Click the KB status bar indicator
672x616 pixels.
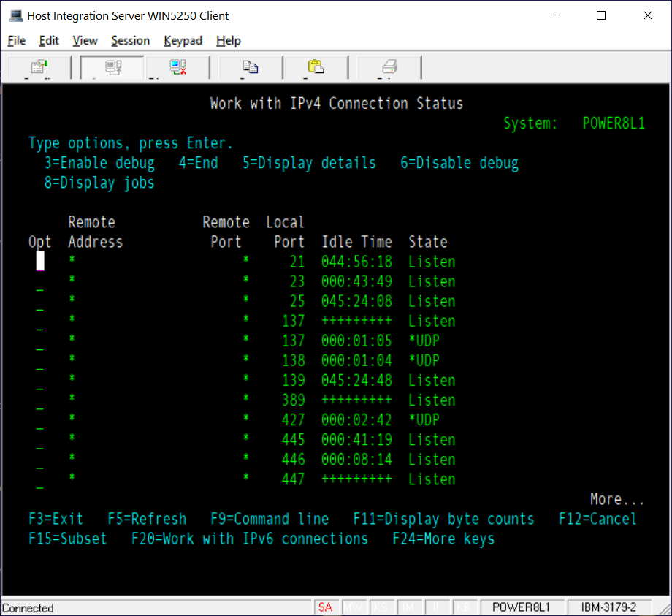[x=465, y=607]
